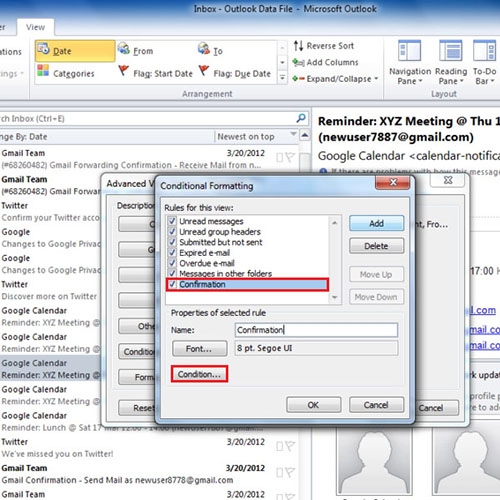
Task: Uncheck the Confirmation rule checkbox
Action: (x=172, y=284)
